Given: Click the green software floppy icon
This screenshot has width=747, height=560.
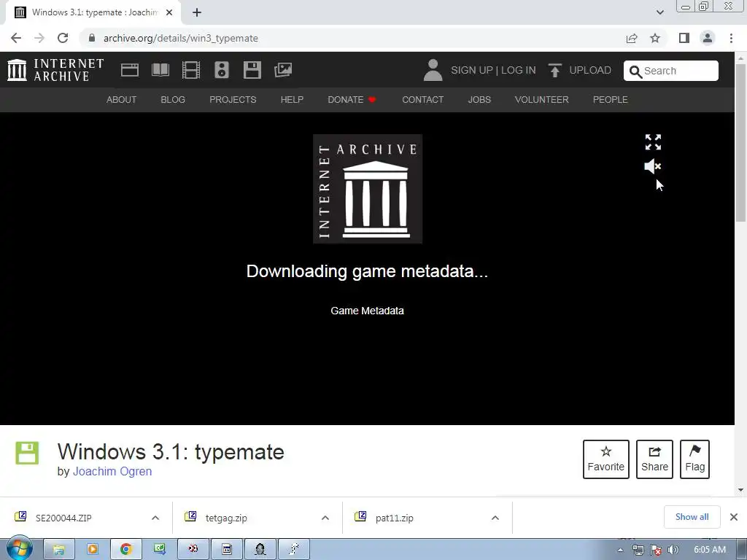Looking at the screenshot, I should click(x=27, y=453).
